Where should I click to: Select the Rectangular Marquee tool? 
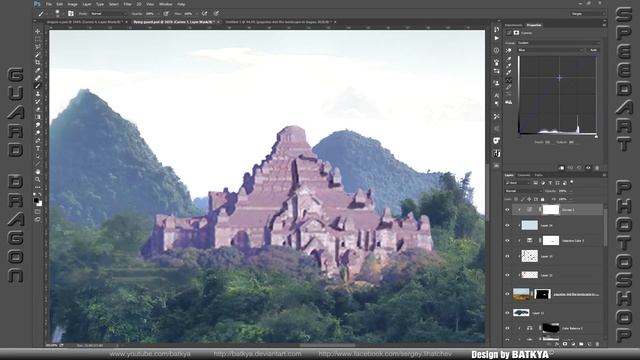click(x=38, y=39)
